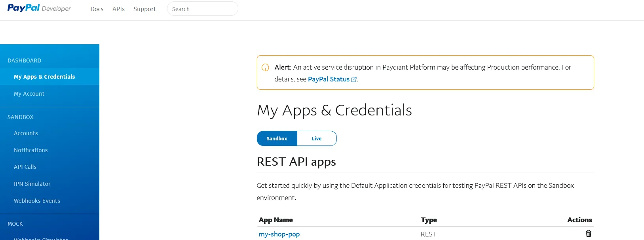
Task: Go to the Support page
Action: click(x=144, y=9)
